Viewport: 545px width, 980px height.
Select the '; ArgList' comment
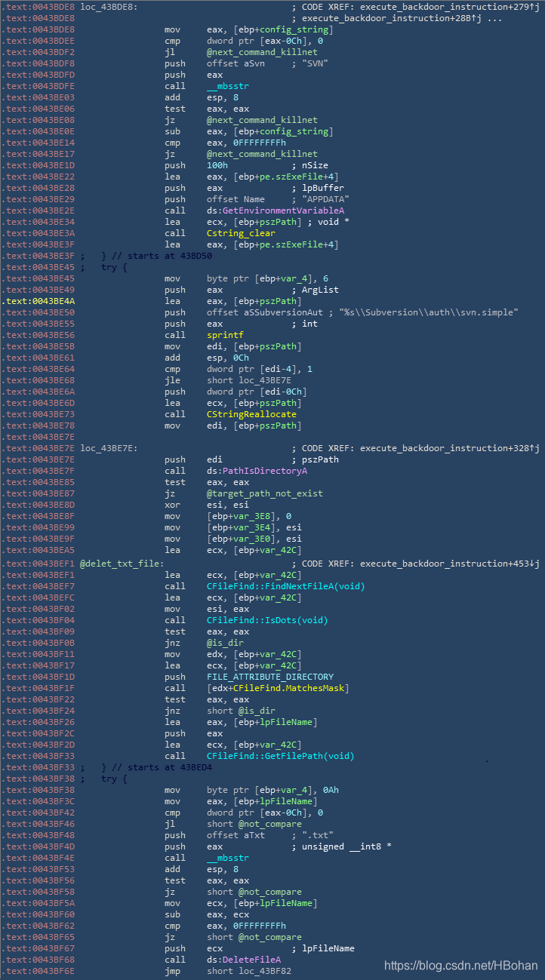pyautogui.click(x=316, y=290)
